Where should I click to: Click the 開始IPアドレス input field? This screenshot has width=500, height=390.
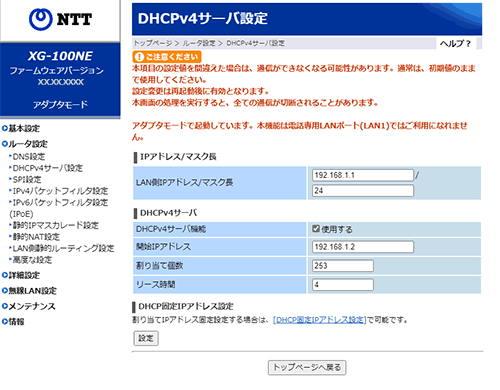[x=363, y=247]
